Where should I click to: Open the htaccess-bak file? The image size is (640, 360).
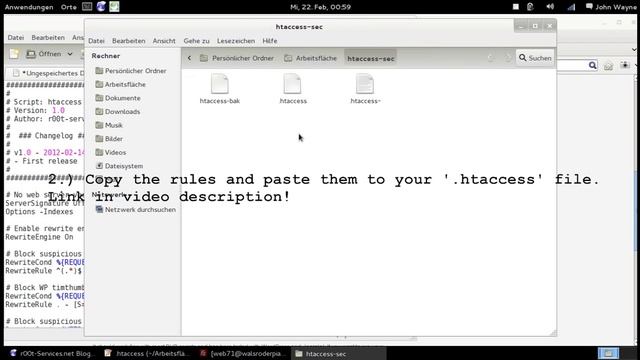(220, 89)
